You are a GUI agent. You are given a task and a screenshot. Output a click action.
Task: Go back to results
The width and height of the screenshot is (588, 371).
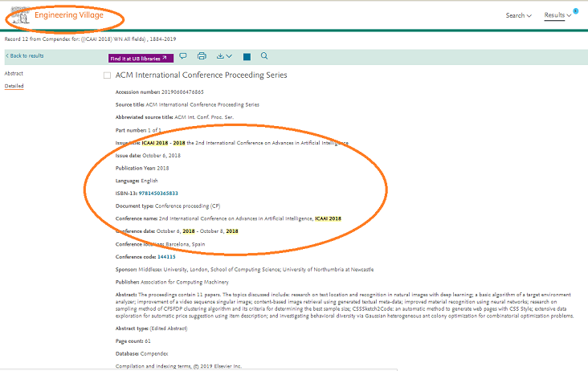point(27,56)
